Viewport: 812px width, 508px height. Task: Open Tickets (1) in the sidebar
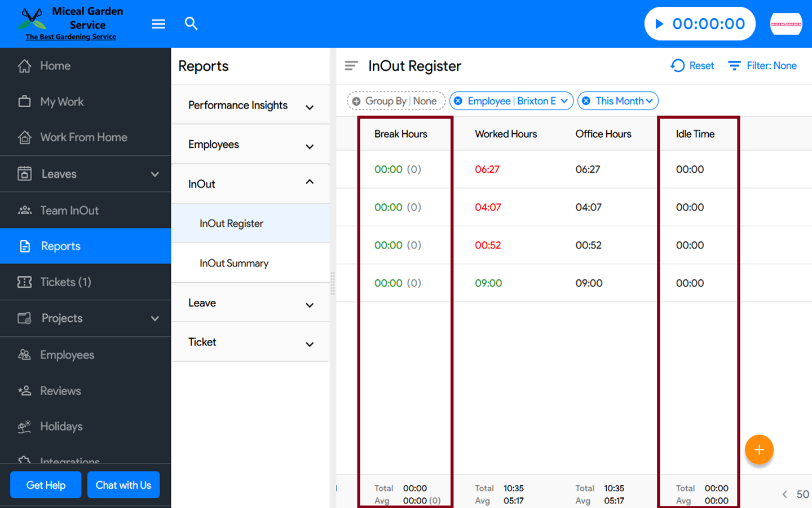[x=65, y=282]
